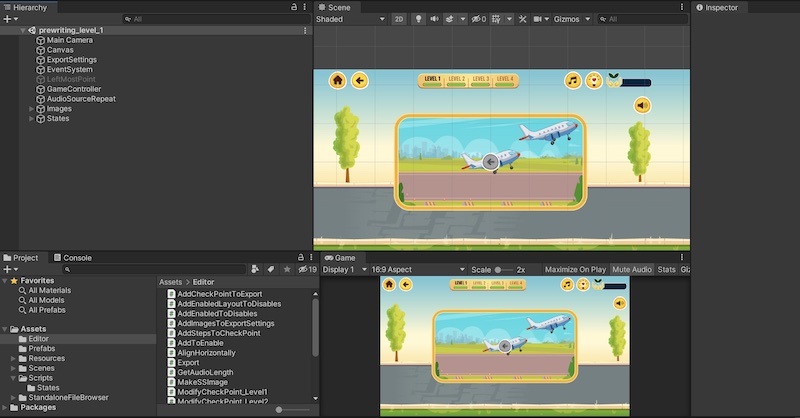Open component tools wrench icon in Scene
Viewport: 800px width, 418px height.
coord(522,19)
